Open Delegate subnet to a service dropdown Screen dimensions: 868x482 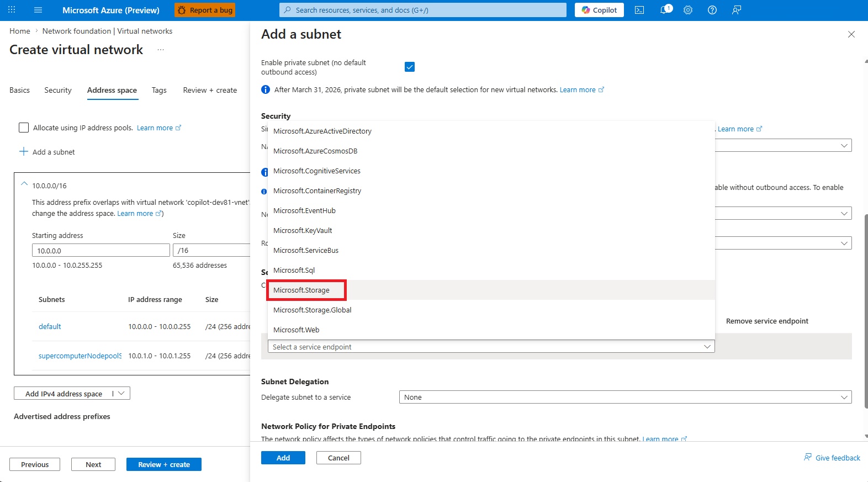point(626,397)
